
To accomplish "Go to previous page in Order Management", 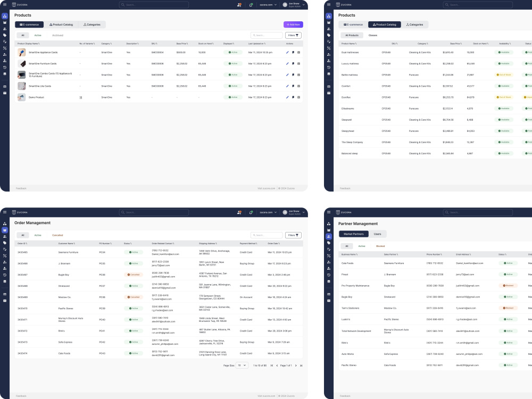I will (x=277, y=365).
